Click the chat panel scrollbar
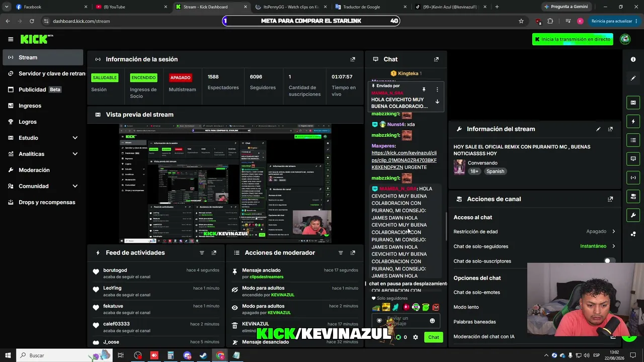Viewport: 644px width, 362px height. [x=446, y=226]
